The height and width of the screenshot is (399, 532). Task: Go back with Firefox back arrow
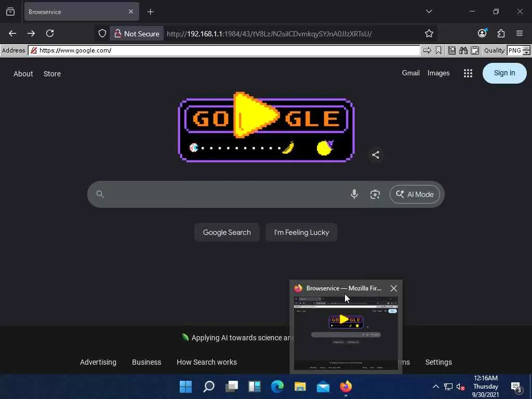point(12,33)
